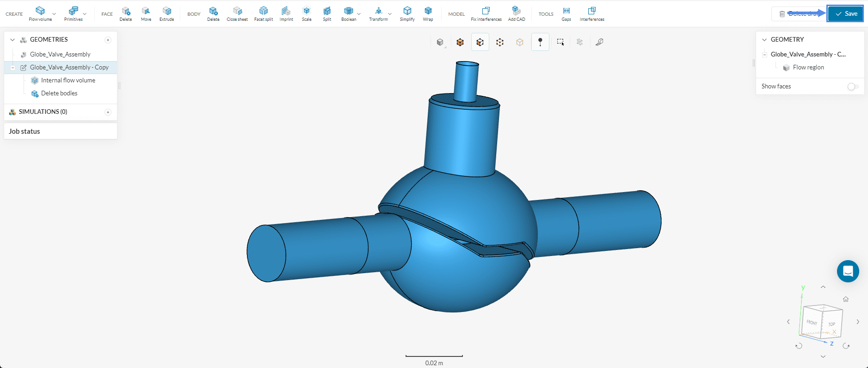Collapse the right GEOMETRY panel
This screenshot has height=368, width=868.
pyautogui.click(x=764, y=40)
